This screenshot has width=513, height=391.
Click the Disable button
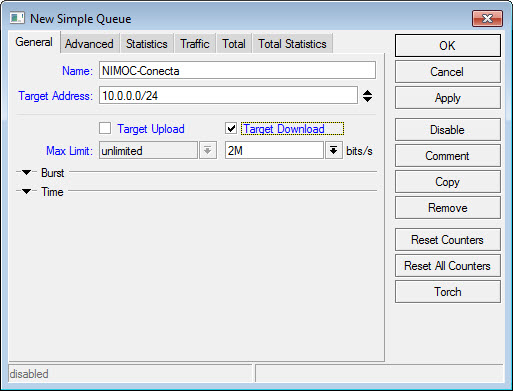click(448, 129)
